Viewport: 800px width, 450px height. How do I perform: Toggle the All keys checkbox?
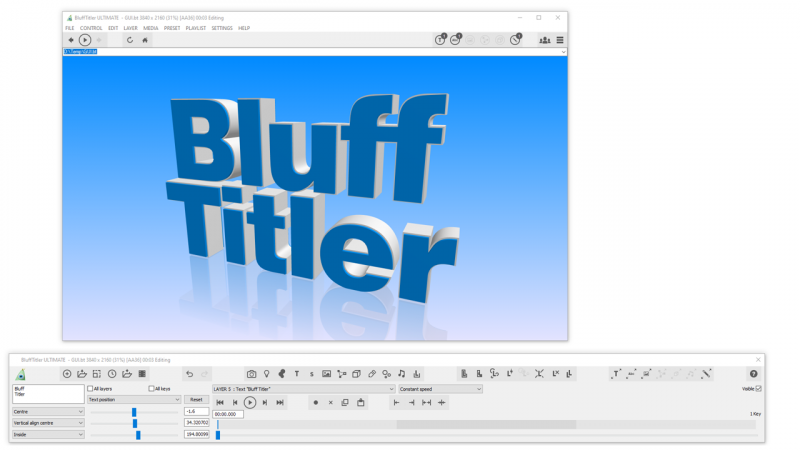[x=151, y=389]
